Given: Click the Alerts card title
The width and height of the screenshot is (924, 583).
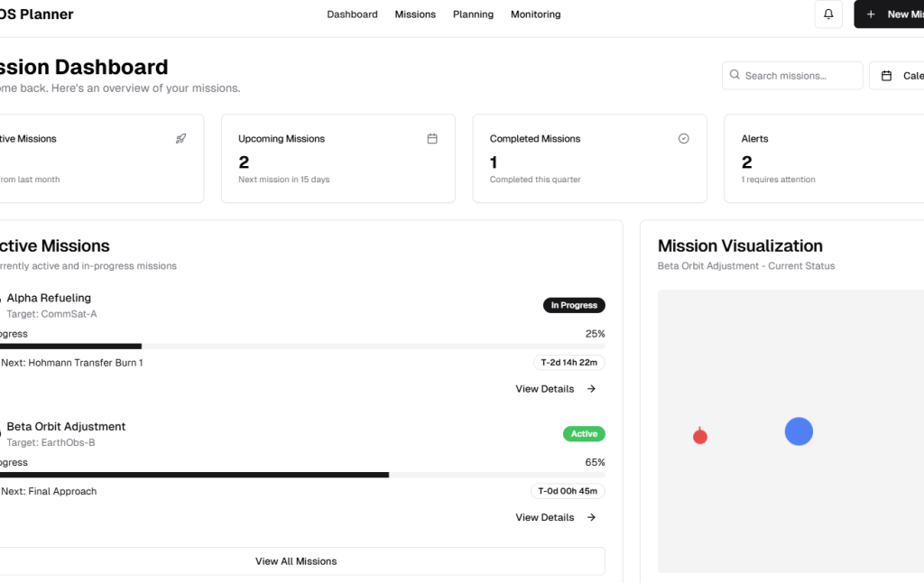Looking at the screenshot, I should (755, 138).
